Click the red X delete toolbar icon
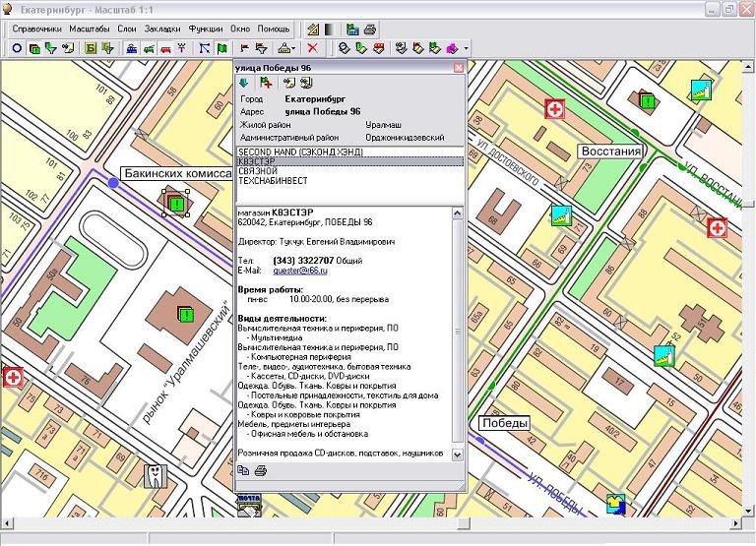The width and height of the screenshot is (756, 546). [x=313, y=47]
